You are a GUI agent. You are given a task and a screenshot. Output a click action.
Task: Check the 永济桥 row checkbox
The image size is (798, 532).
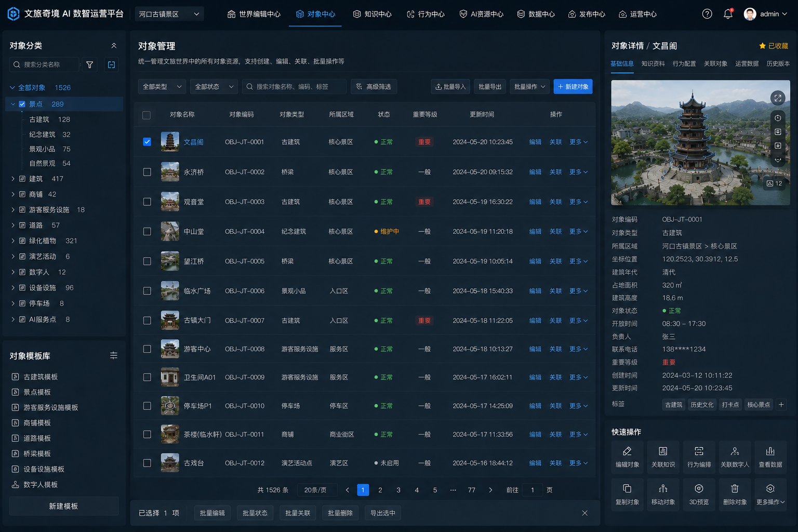147,172
